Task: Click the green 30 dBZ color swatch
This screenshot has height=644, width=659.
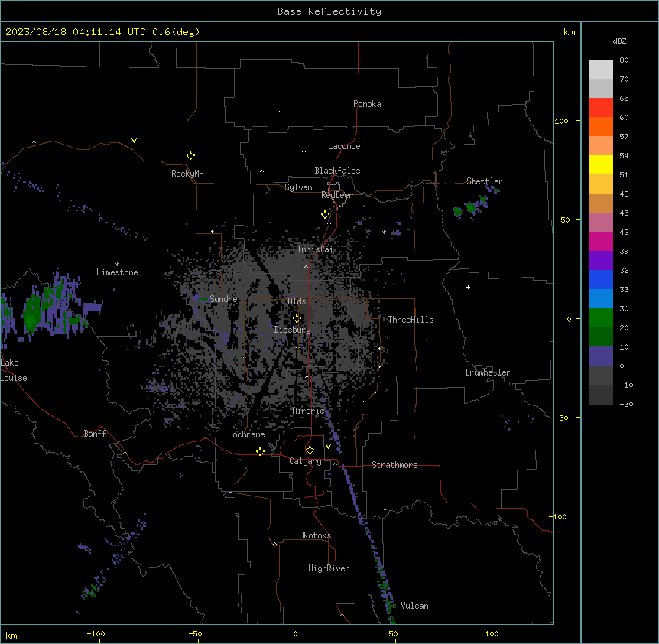Action: tap(601, 318)
